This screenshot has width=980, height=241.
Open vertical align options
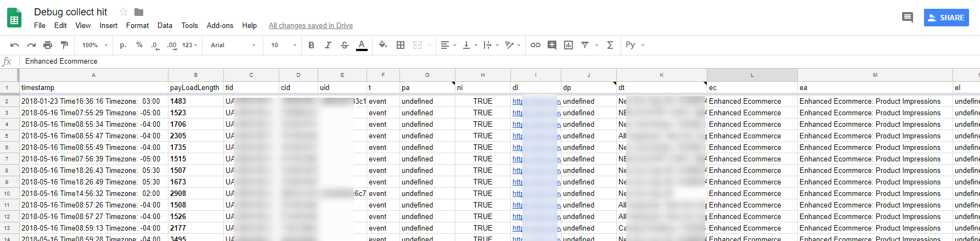tap(469, 45)
